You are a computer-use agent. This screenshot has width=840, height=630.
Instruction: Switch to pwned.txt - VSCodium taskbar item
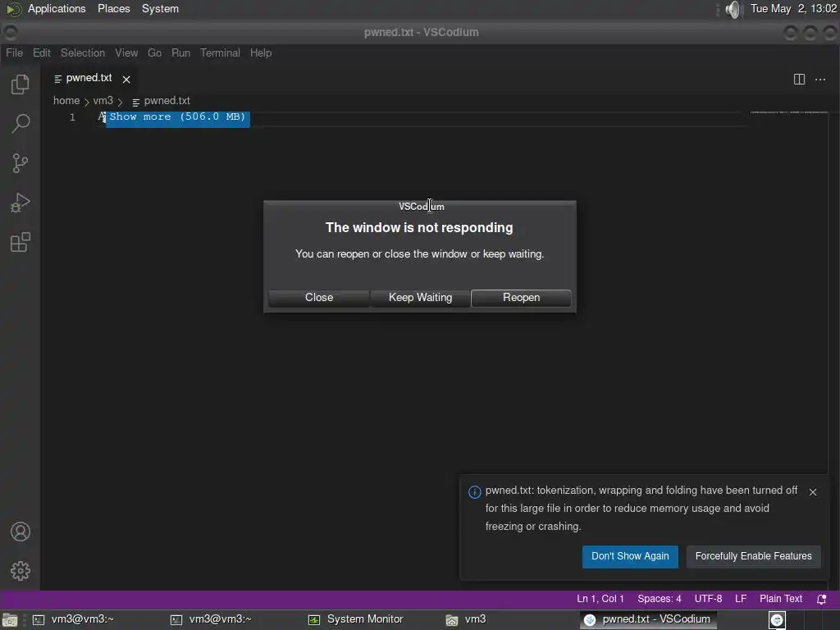648,620
